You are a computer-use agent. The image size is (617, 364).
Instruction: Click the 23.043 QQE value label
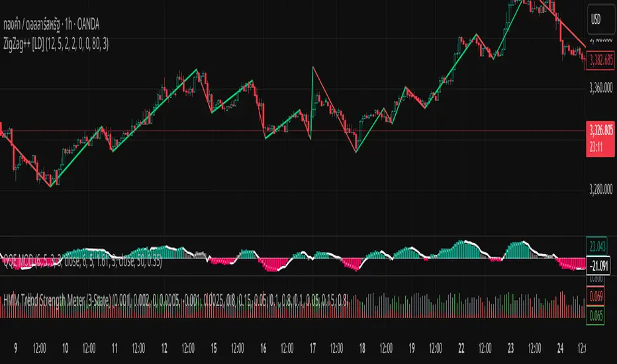[x=597, y=247]
